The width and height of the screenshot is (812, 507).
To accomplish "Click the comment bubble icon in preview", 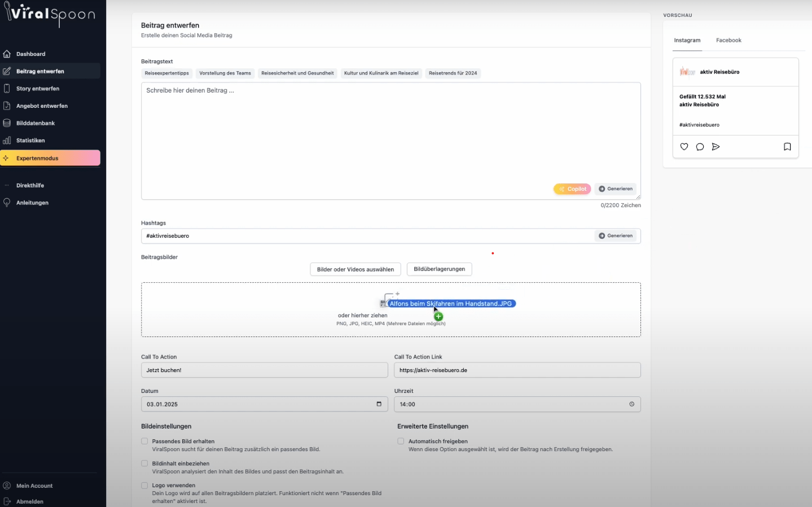I will [x=700, y=147].
